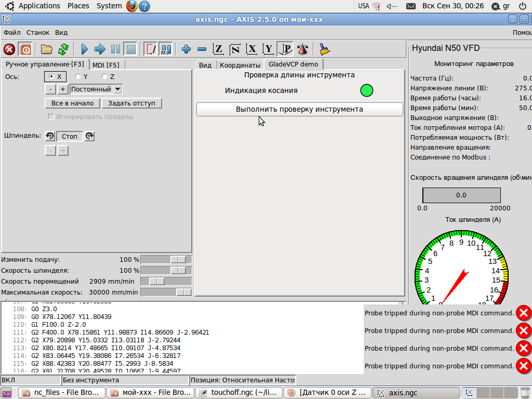Rotate the spindle counterclockwise
532x399 pixels.
50,136
